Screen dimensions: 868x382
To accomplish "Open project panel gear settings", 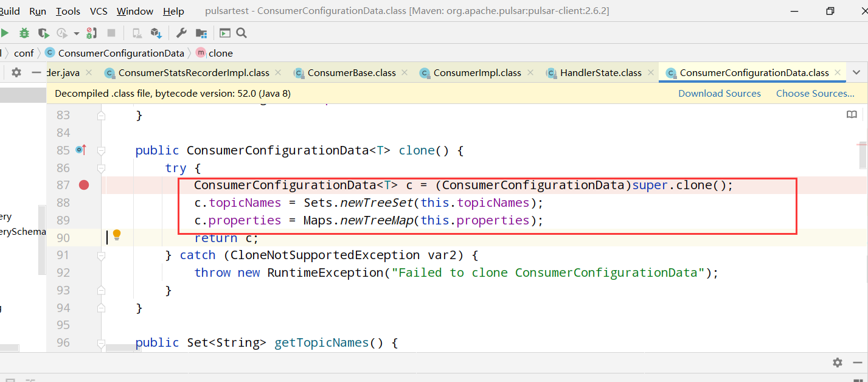I will pyautogui.click(x=16, y=72).
